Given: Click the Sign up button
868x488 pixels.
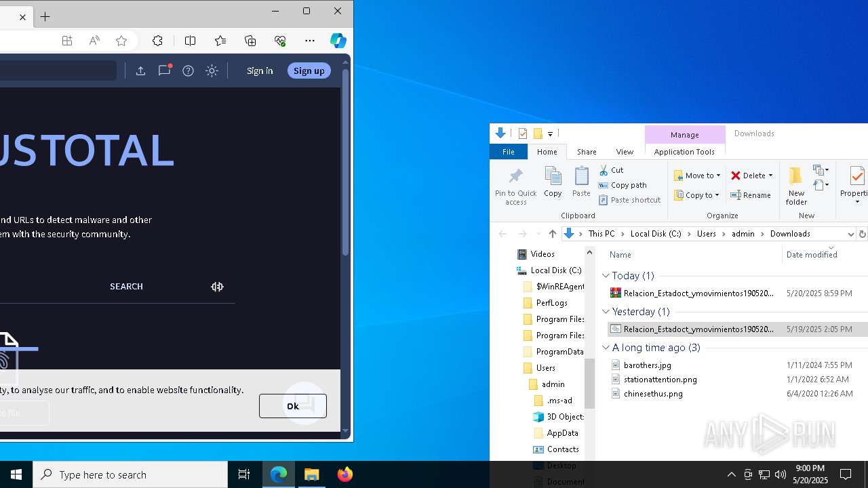Looking at the screenshot, I should [309, 70].
